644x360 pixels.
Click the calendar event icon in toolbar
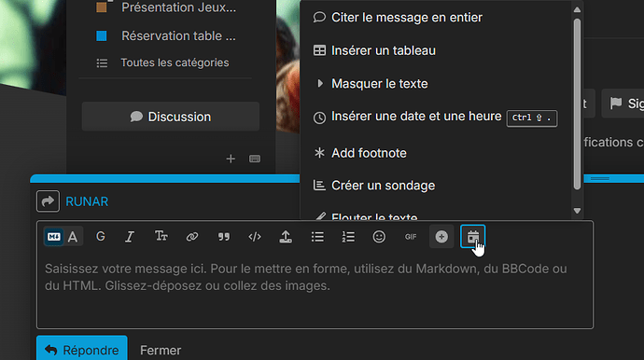(472, 237)
